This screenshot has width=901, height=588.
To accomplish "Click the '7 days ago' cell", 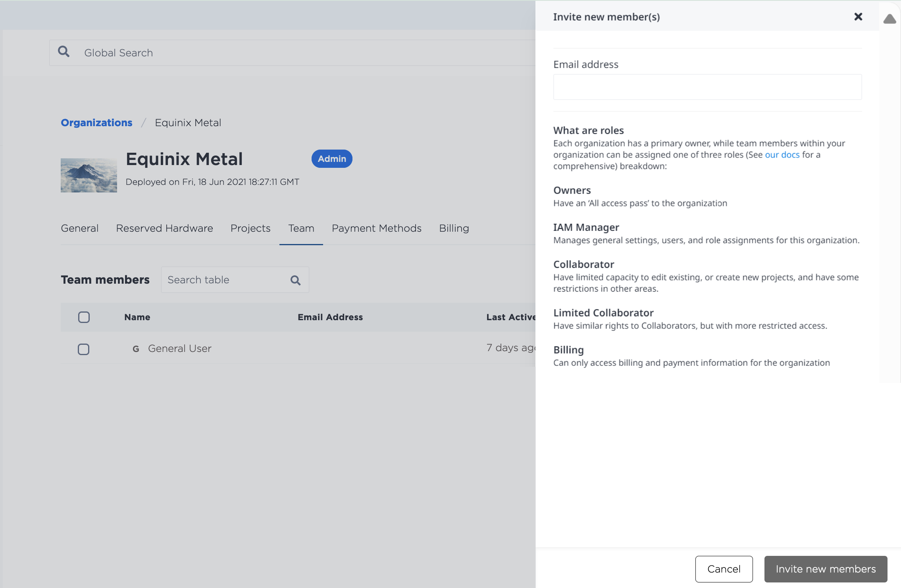I will click(511, 348).
